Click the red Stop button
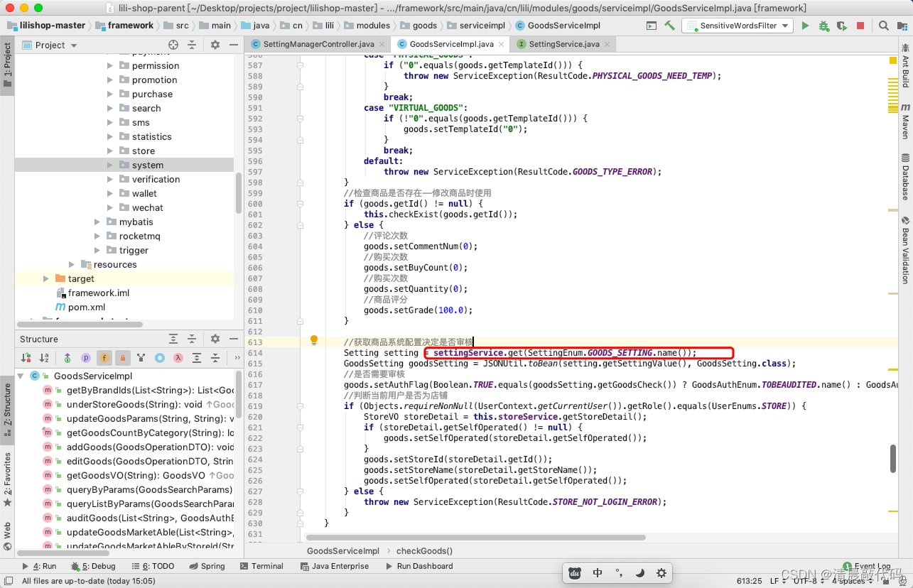Image resolution: width=913 pixels, height=588 pixels. [x=860, y=26]
